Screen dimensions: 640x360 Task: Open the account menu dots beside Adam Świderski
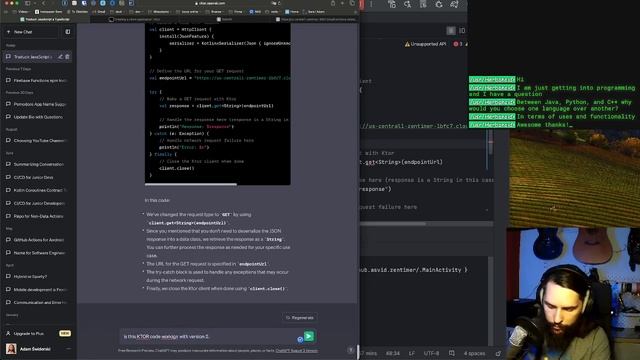(68, 349)
